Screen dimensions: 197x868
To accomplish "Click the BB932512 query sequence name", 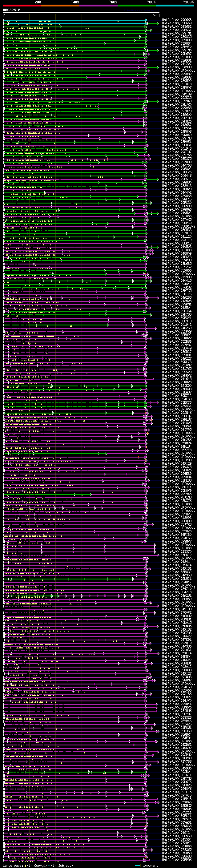I will pyautogui.click(x=12, y=10).
